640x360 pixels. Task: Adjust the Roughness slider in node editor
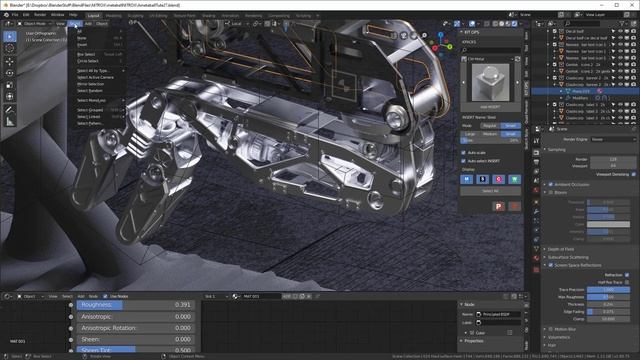136,305
